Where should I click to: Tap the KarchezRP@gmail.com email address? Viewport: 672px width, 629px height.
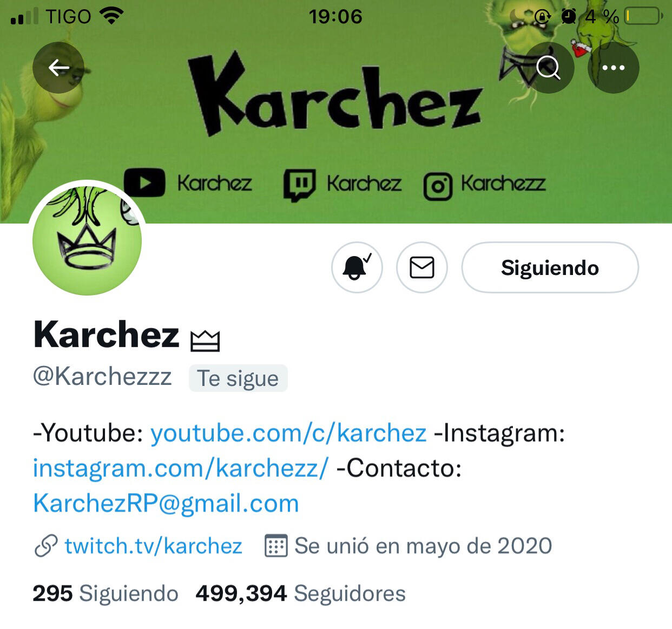coord(166,503)
